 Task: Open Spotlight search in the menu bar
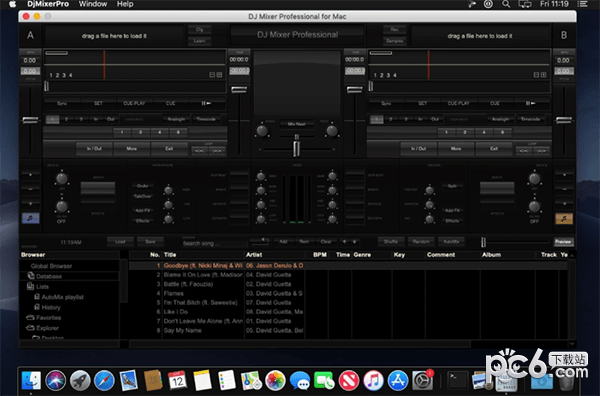click(x=506, y=4)
